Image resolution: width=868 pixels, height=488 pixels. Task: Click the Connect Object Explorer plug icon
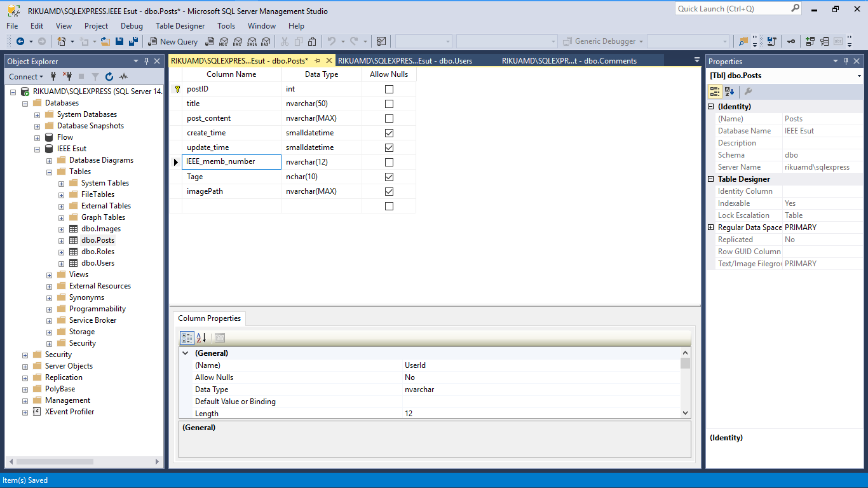point(53,76)
